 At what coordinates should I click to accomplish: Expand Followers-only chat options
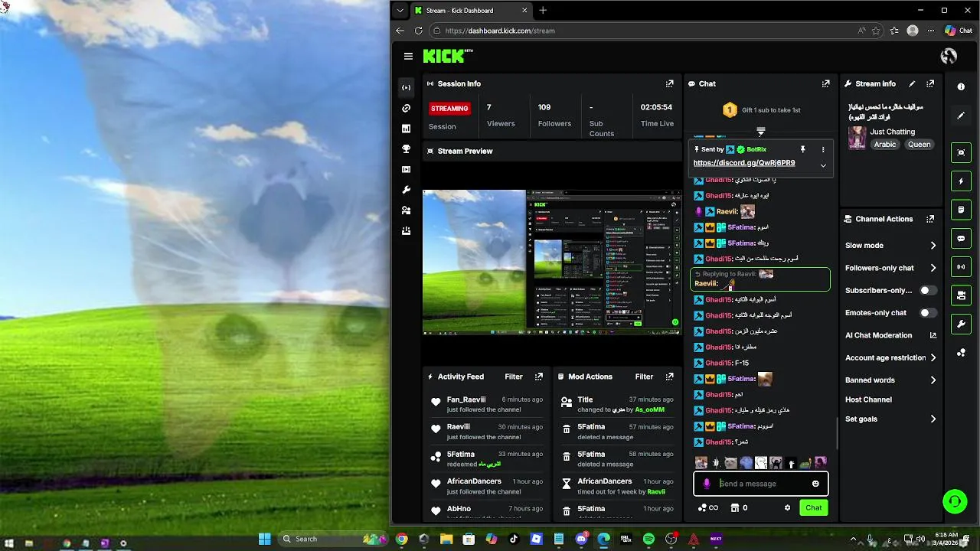(933, 268)
